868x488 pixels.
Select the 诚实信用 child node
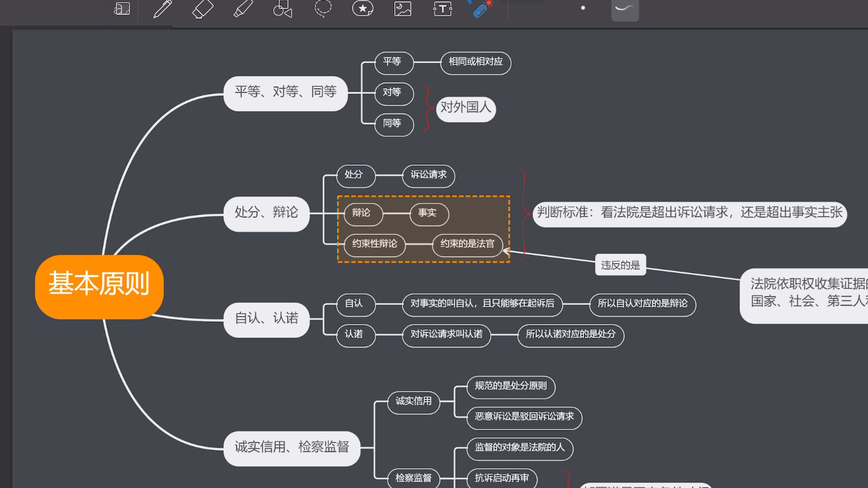coord(414,402)
